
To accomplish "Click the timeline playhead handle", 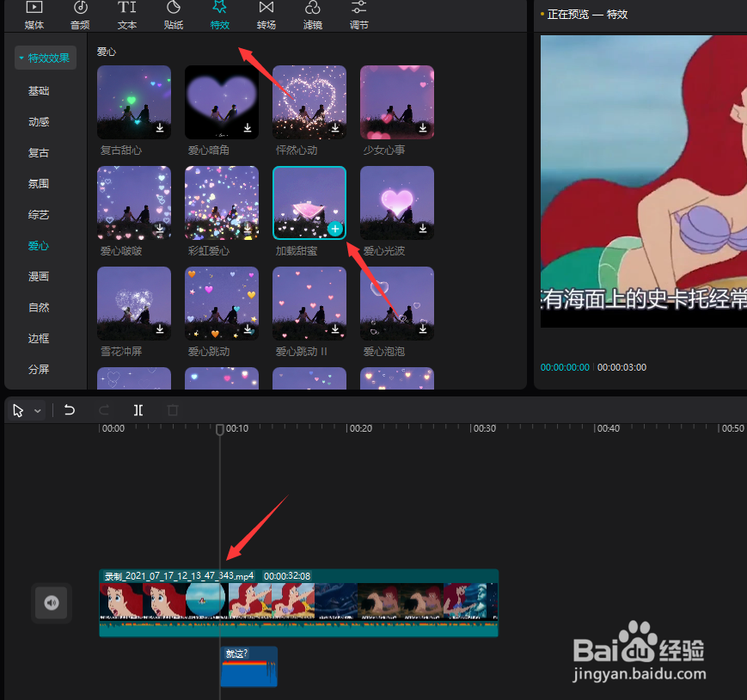I will pos(219,429).
